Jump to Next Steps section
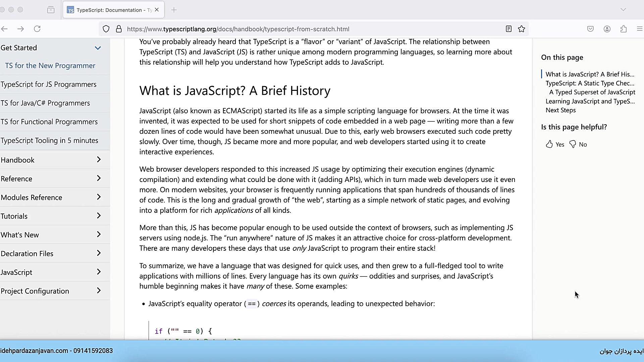Image resolution: width=644 pixels, height=362 pixels. [x=560, y=110]
